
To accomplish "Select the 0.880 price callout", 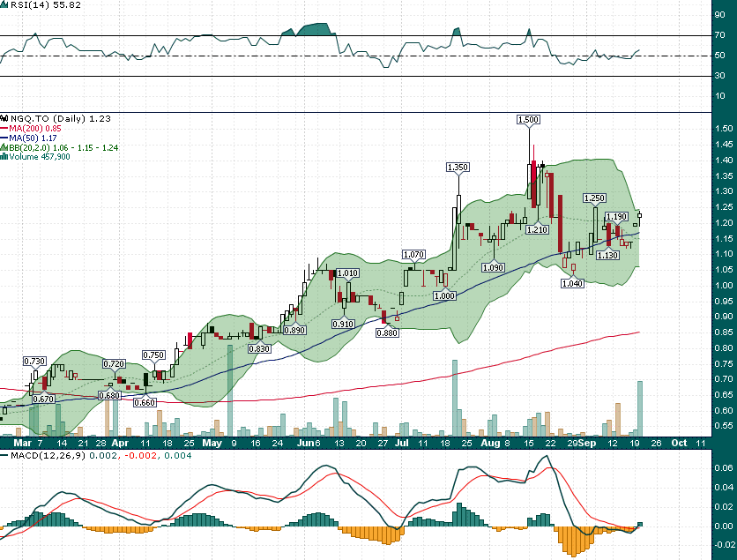I will [x=387, y=332].
